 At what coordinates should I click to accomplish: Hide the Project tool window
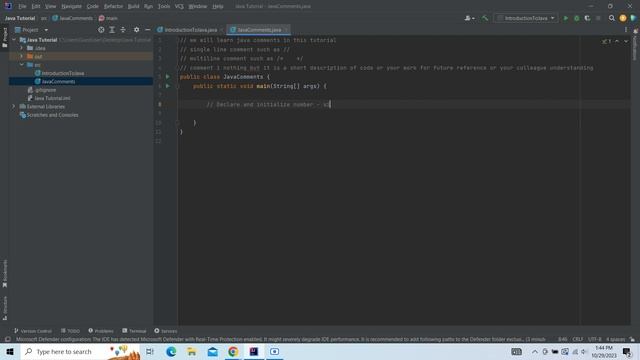[x=147, y=30]
